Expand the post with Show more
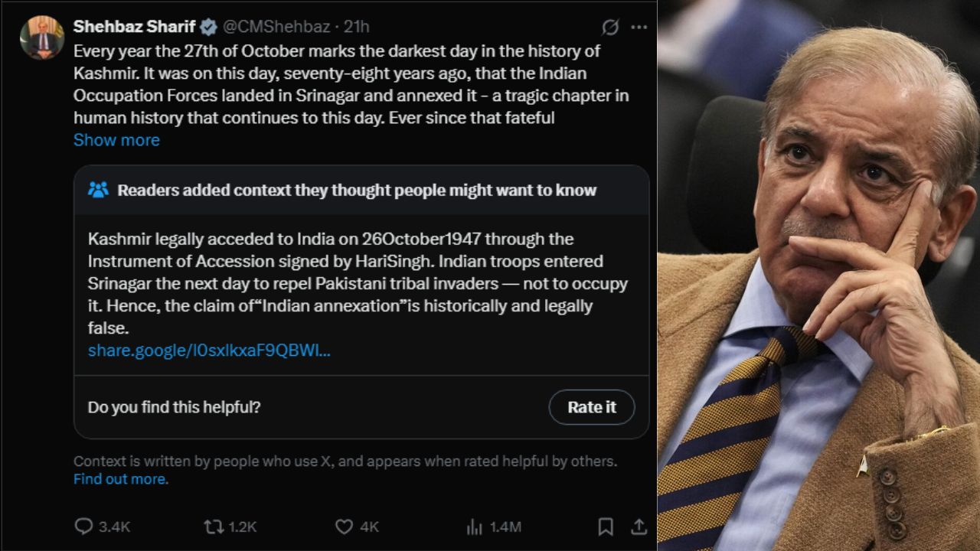This screenshot has height=551, width=980. (x=116, y=140)
